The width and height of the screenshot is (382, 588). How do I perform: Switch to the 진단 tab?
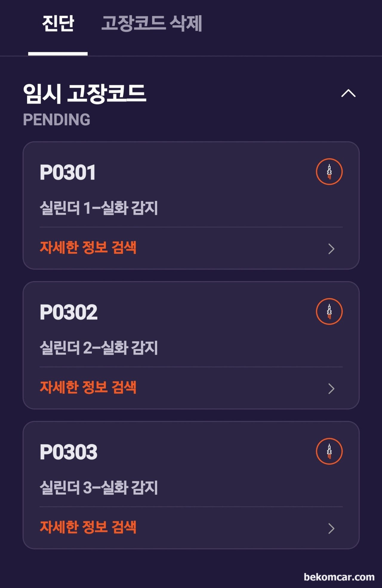[58, 24]
